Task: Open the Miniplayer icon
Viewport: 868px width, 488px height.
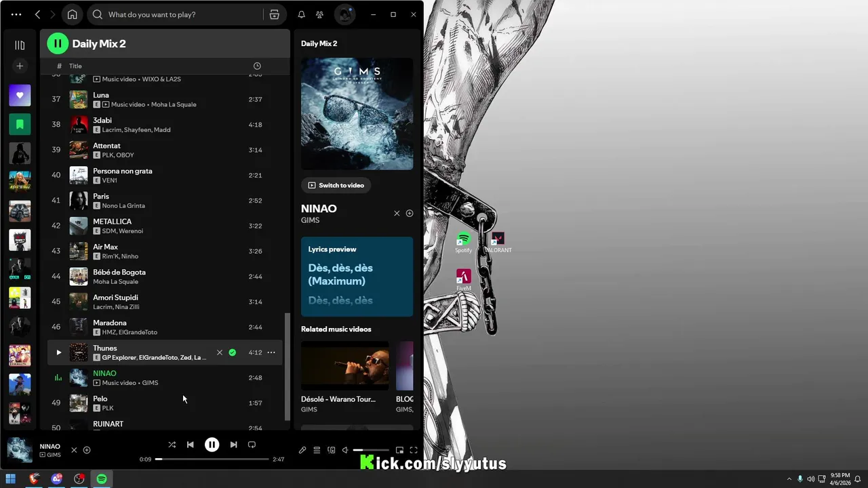Action: pos(399,450)
